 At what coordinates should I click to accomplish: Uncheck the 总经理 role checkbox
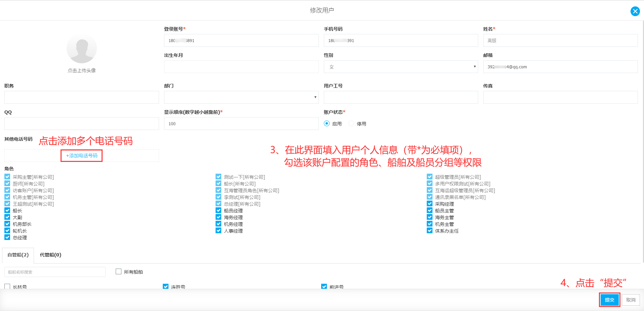click(7, 237)
